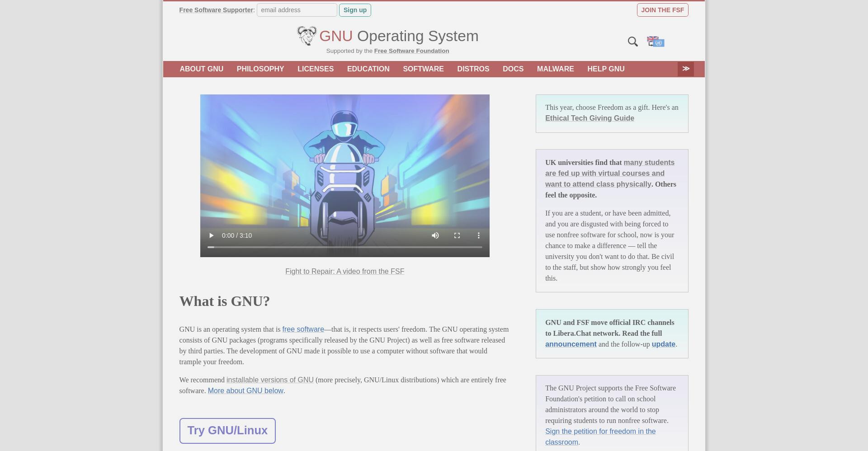
Task: Click the video progress bar
Action: tap(345, 247)
